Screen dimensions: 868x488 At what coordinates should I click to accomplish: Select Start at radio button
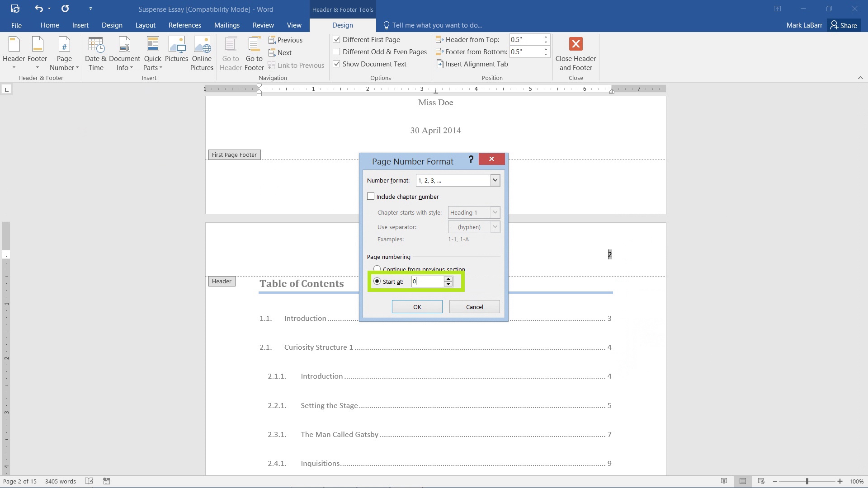tap(377, 281)
